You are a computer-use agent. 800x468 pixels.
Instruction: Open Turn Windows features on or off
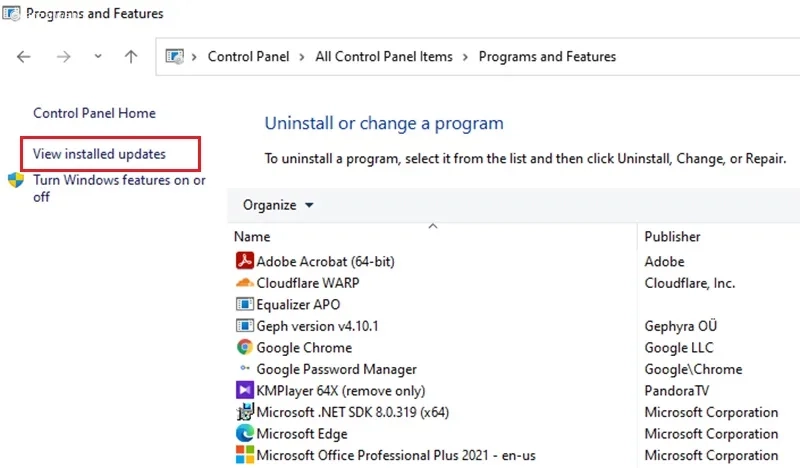(x=119, y=188)
